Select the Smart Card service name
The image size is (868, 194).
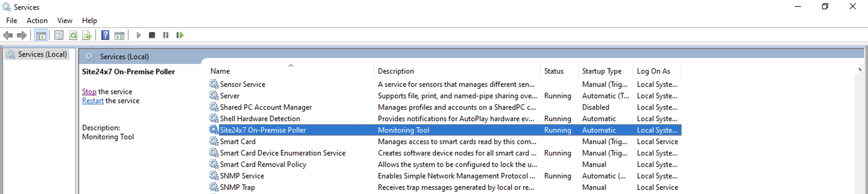point(237,142)
